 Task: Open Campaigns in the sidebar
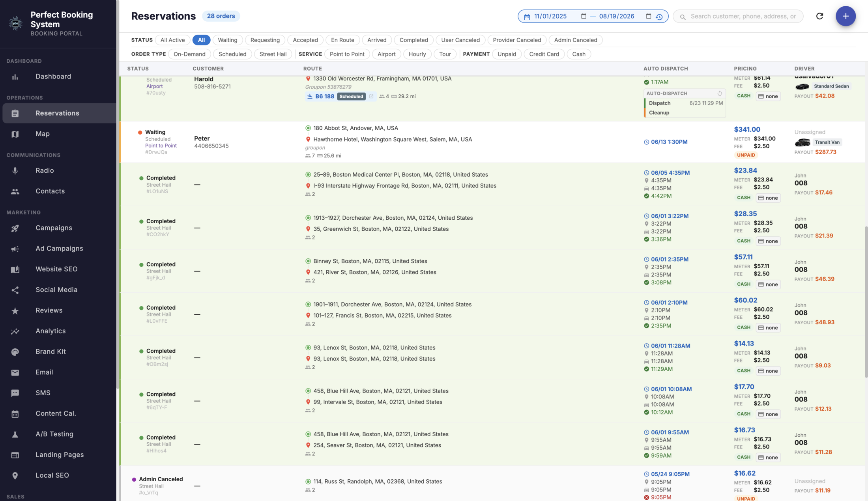[59, 228]
